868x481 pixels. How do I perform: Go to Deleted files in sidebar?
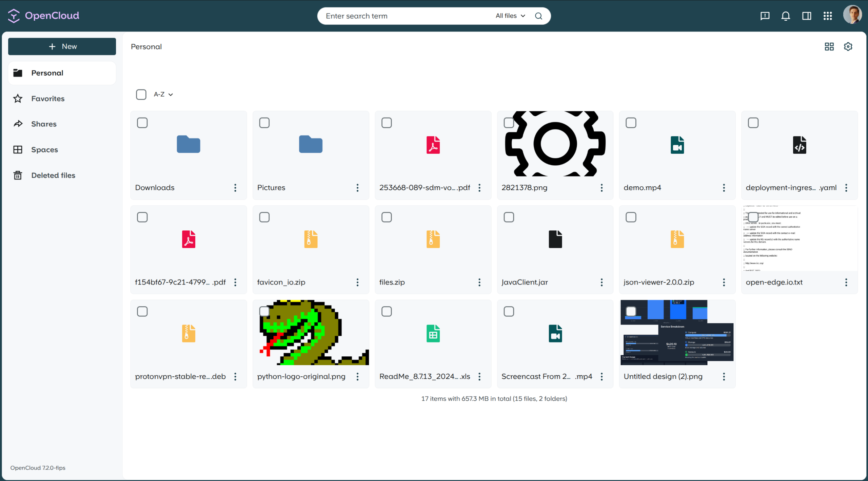(62, 175)
